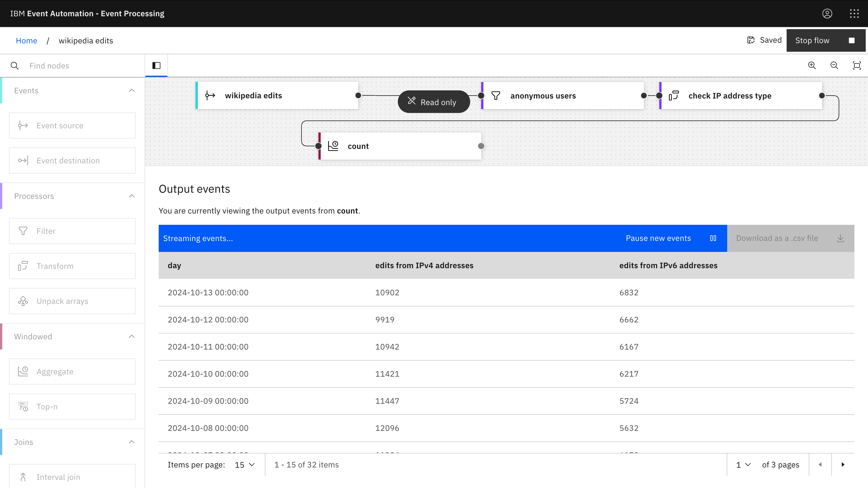The image size is (868, 488).
Task: Click the zoom out canvas icon
Action: click(834, 65)
